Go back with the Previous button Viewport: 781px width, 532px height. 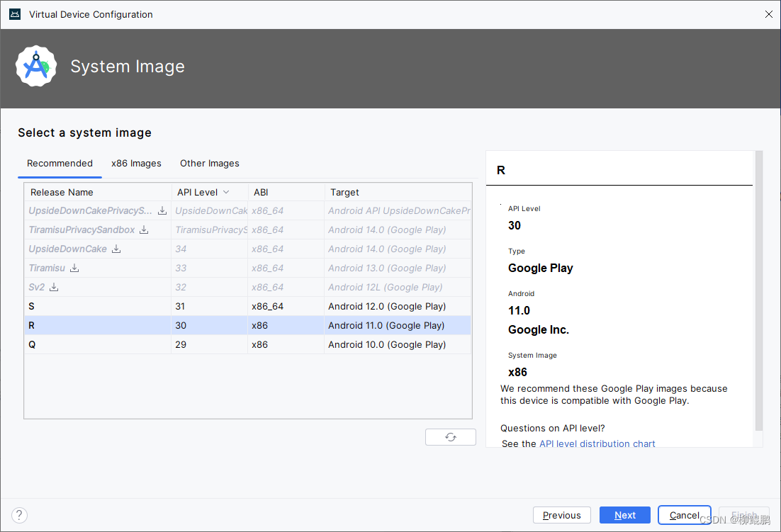pos(561,515)
